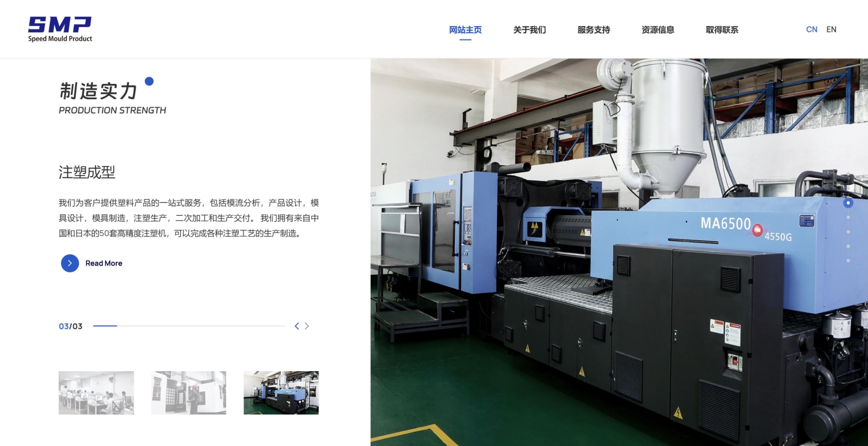Image resolution: width=868 pixels, height=446 pixels.
Task: Click the blue circular Read More arrow icon
Action: (70, 263)
